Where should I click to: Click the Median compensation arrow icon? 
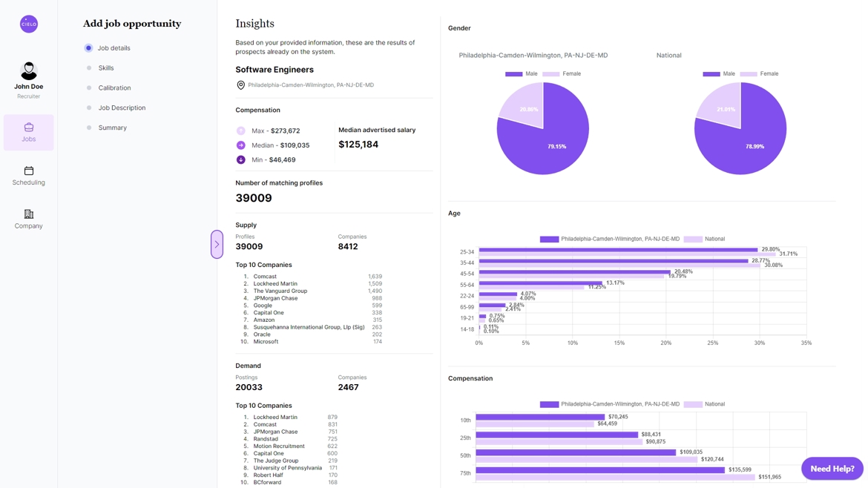240,145
